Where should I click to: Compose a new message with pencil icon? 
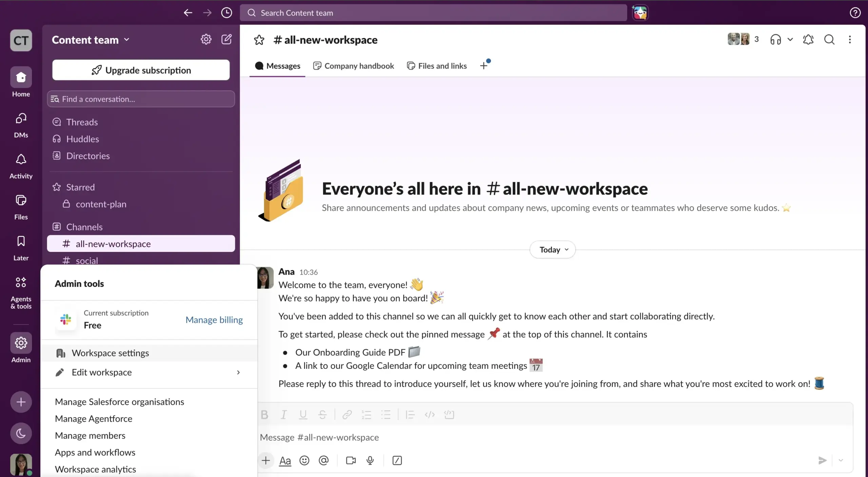point(226,39)
